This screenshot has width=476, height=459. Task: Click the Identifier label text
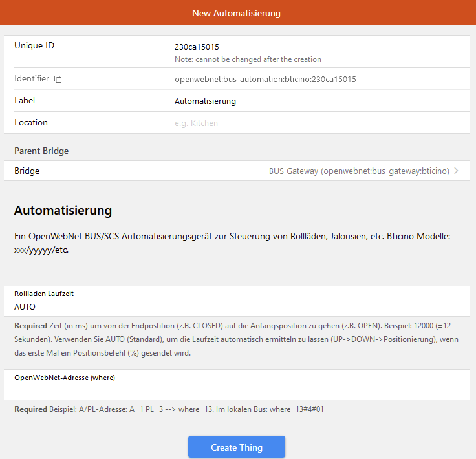point(32,79)
